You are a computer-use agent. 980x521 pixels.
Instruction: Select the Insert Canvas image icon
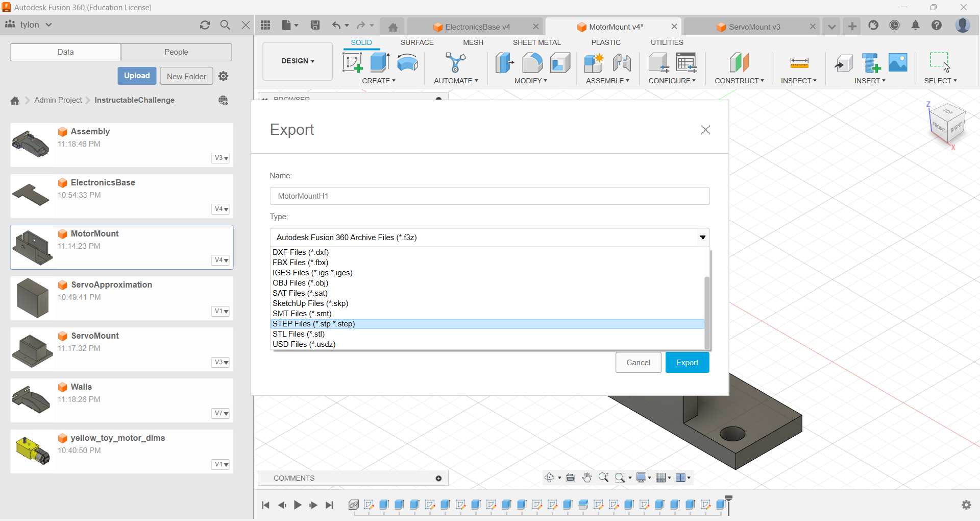pos(898,63)
